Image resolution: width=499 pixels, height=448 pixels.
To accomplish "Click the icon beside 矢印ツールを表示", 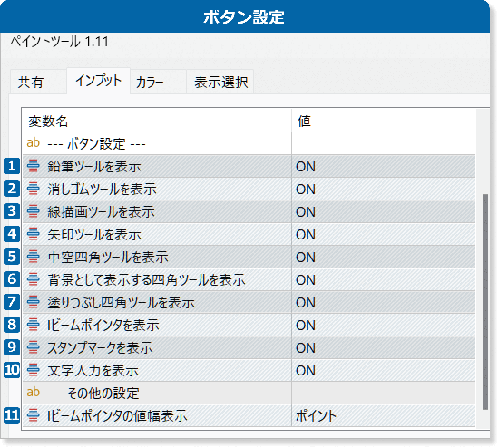I will tap(34, 234).
